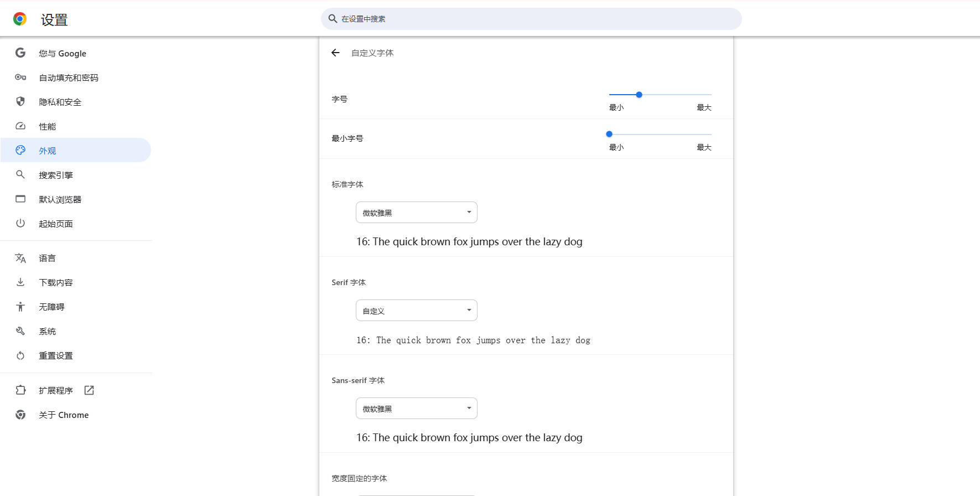The image size is (980, 496).
Task: Click the Sans-serif preview sample sentence
Action: [469, 437]
